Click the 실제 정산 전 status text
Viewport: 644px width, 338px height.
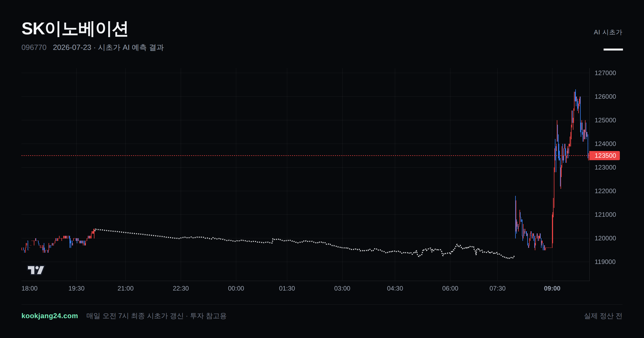tap(603, 316)
